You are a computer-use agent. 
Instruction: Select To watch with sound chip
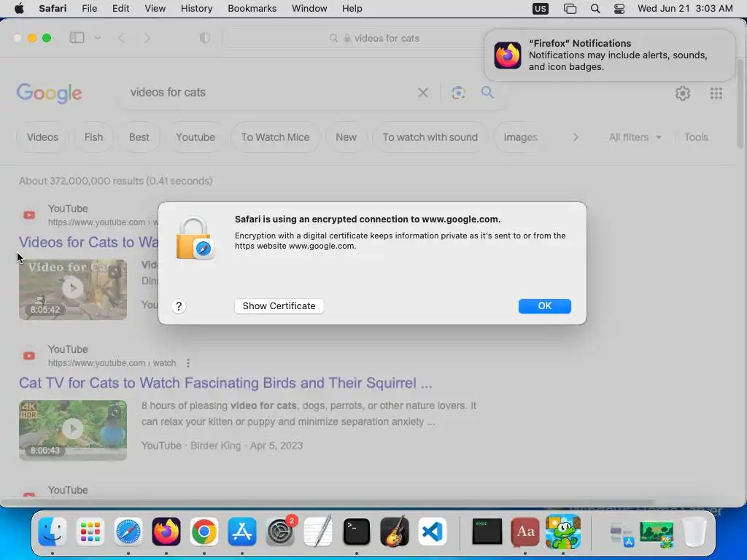430,137
